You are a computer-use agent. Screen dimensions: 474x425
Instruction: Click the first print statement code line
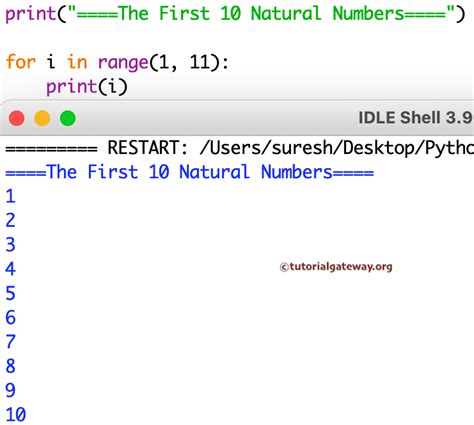point(235,14)
